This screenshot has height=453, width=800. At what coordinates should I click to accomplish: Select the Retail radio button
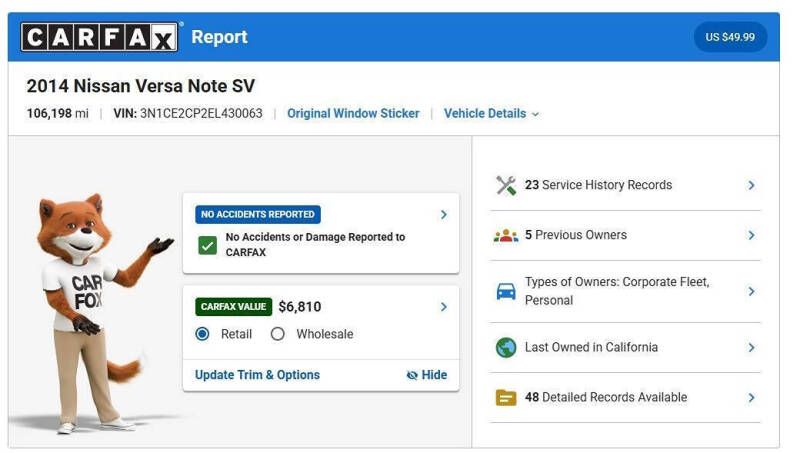[x=203, y=334]
